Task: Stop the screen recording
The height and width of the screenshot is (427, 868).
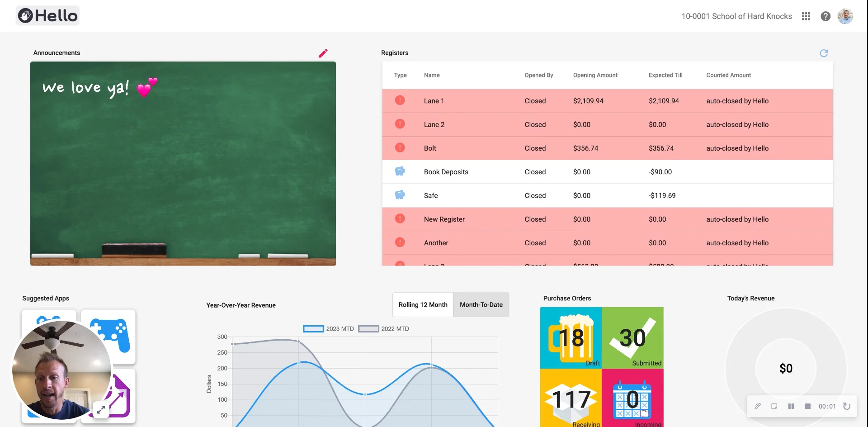Action: (807, 406)
